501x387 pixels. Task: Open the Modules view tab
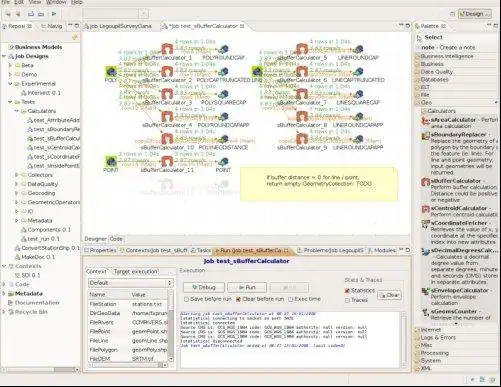pos(382,250)
